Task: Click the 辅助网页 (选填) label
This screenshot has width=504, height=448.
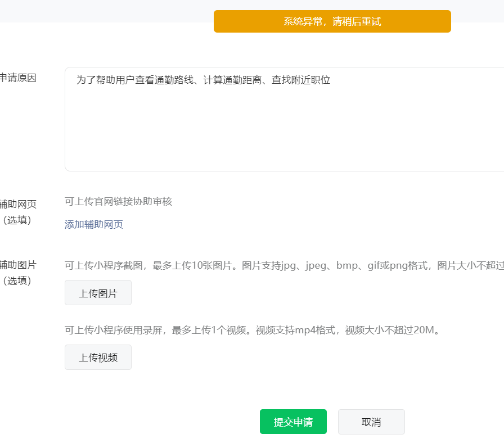Action: point(18,212)
